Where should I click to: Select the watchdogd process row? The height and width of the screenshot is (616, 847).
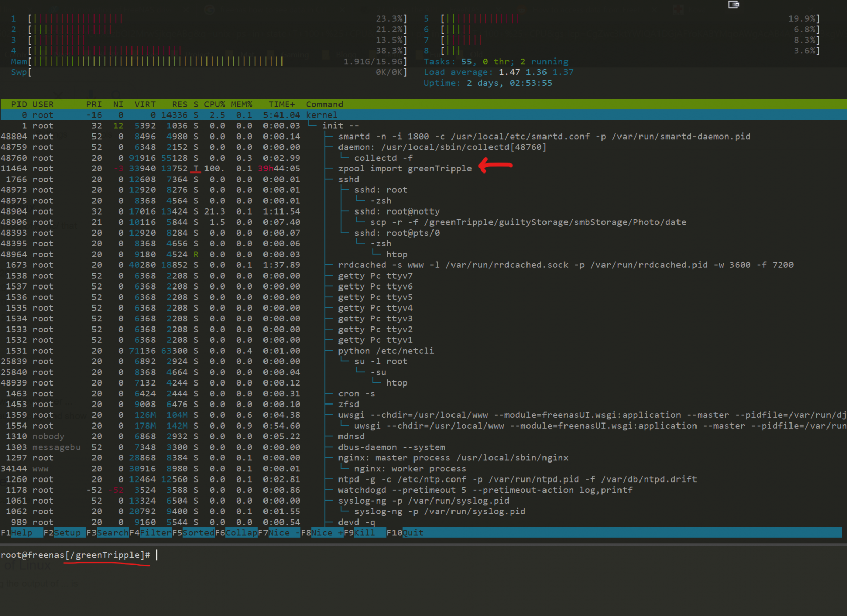click(x=423, y=490)
